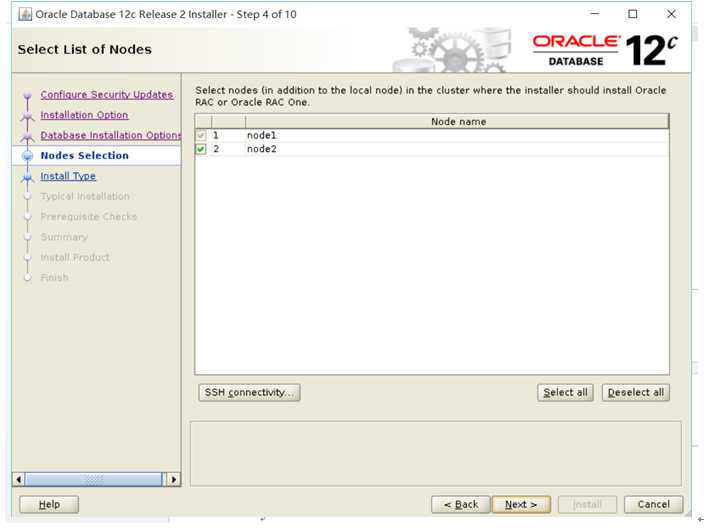This screenshot has width=704, height=530.
Task: Click the empty message area below buttons
Action: 436,454
